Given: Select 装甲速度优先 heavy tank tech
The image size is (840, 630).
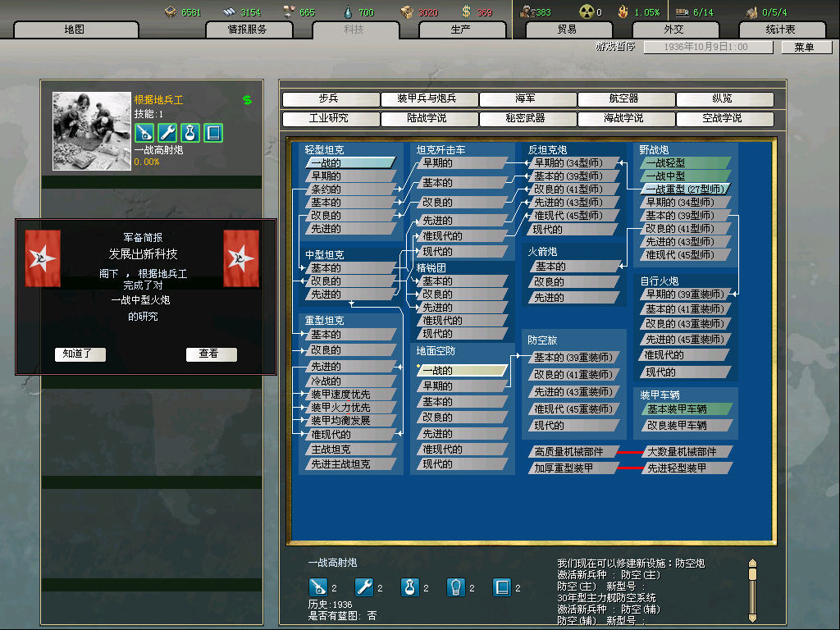Looking at the screenshot, I should click(350, 395).
